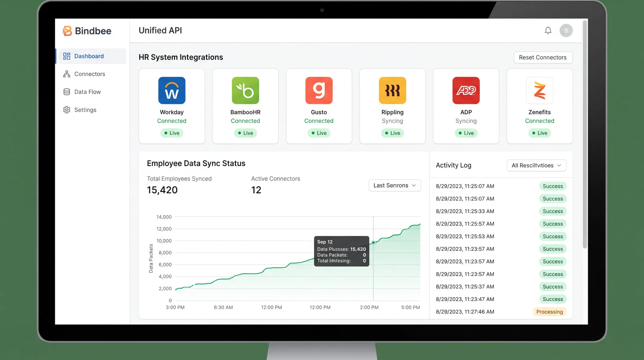Click the Bindbee logo icon

(x=67, y=31)
